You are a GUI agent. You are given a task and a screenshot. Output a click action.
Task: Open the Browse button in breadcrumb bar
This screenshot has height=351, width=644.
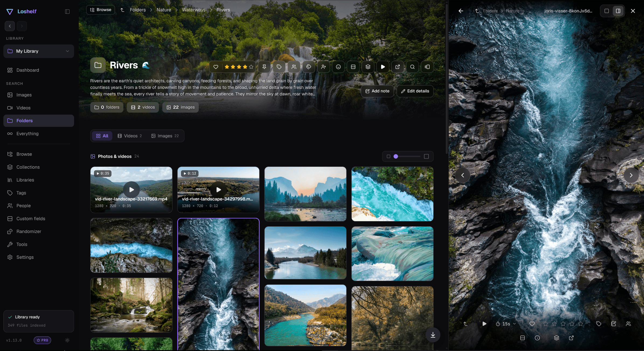pos(100,10)
